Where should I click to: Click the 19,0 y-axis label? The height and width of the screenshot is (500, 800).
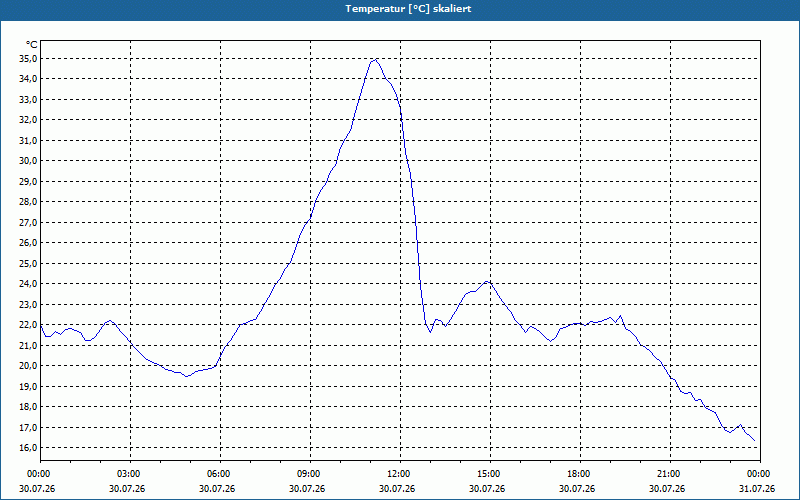[x=28, y=387]
